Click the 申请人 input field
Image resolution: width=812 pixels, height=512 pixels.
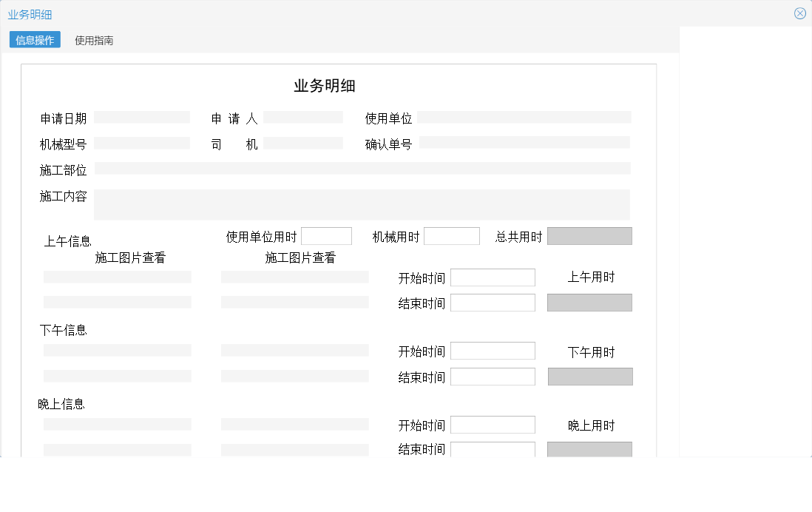coord(304,117)
